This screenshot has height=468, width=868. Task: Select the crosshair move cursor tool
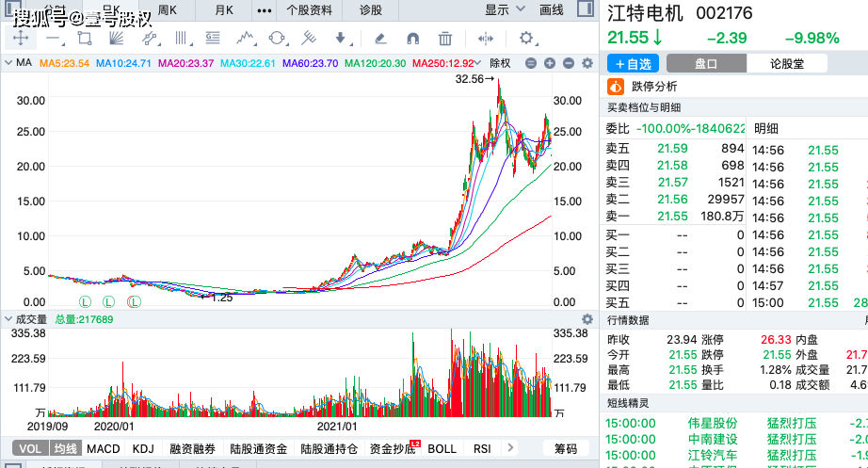click(x=20, y=39)
